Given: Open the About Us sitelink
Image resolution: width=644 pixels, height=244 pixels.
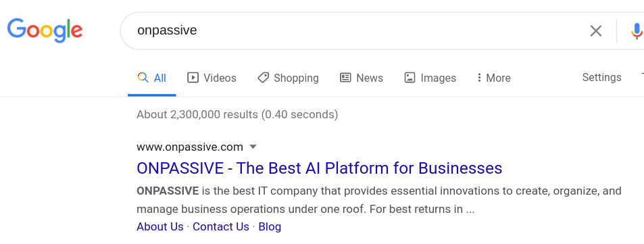Looking at the screenshot, I should 159,226.
